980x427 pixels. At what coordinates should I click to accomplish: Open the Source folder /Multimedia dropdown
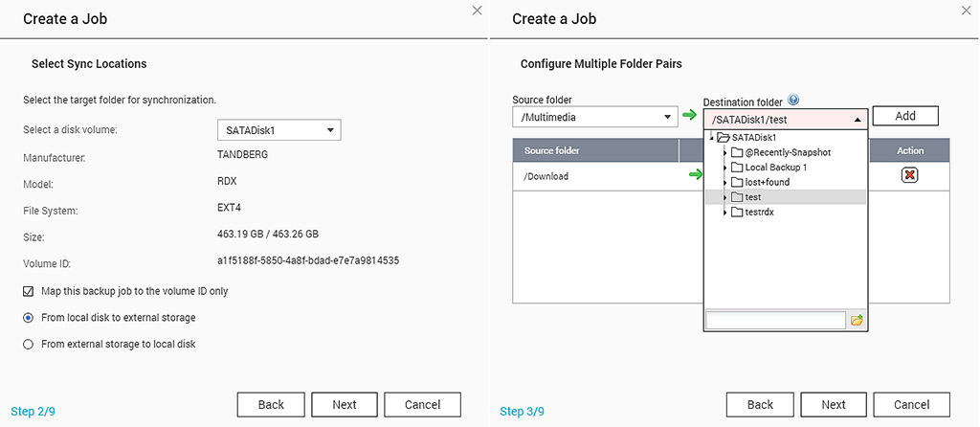(x=594, y=118)
